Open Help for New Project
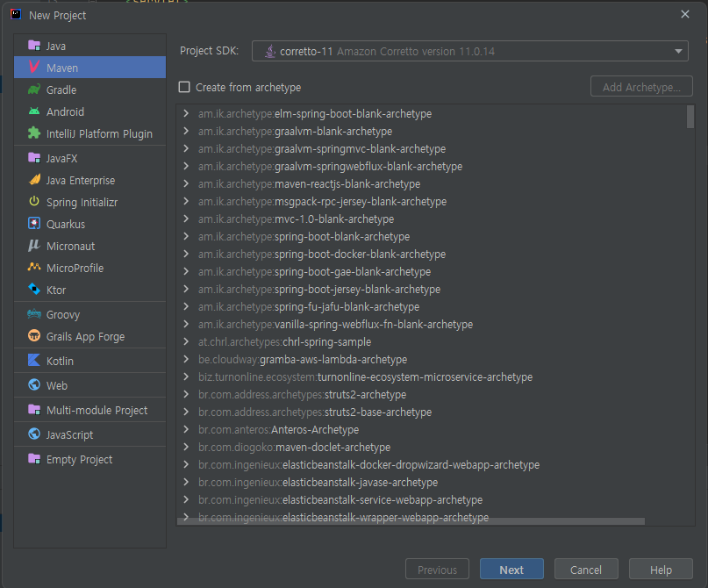 (x=661, y=569)
